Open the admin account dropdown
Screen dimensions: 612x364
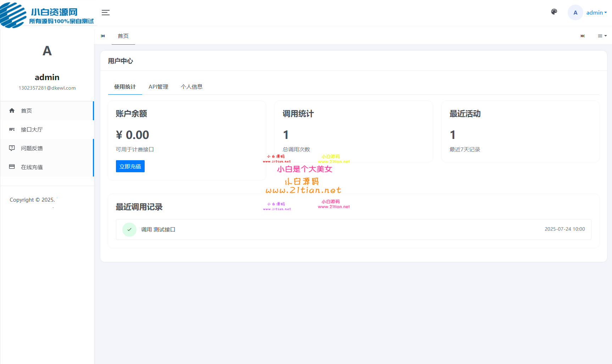[x=596, y=12]
